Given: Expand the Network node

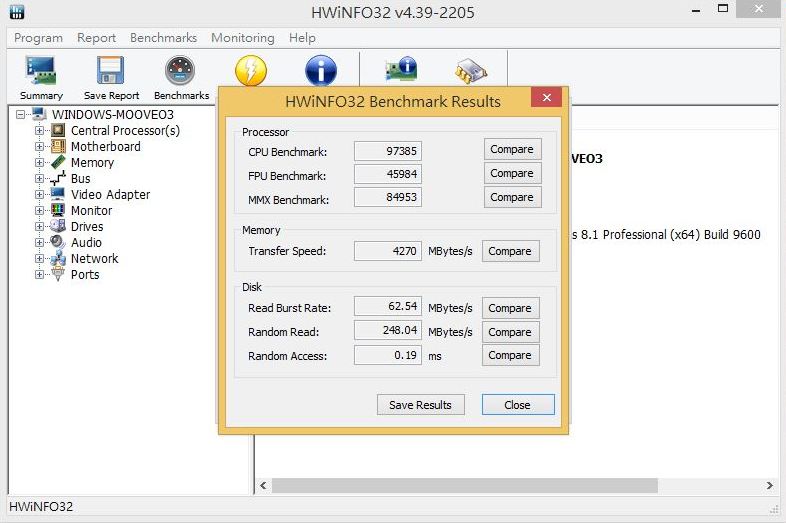Looking at the screenshot, I should pos(39,259).
